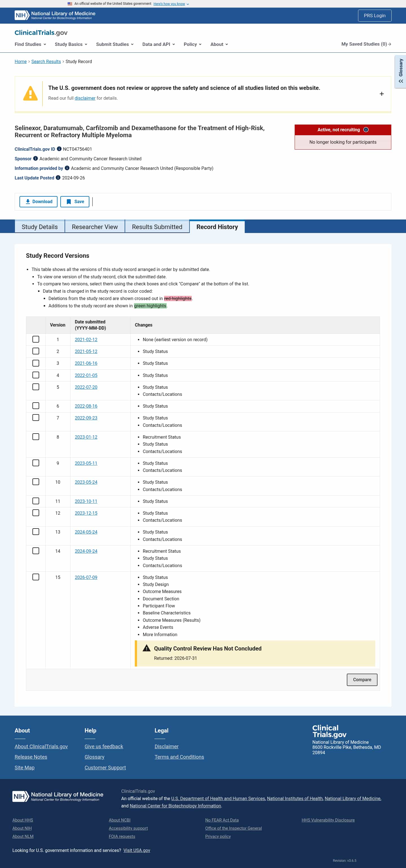Click the Information provided by info icon
The width and height of the screenshot is (406, 868).
point(67,168)
